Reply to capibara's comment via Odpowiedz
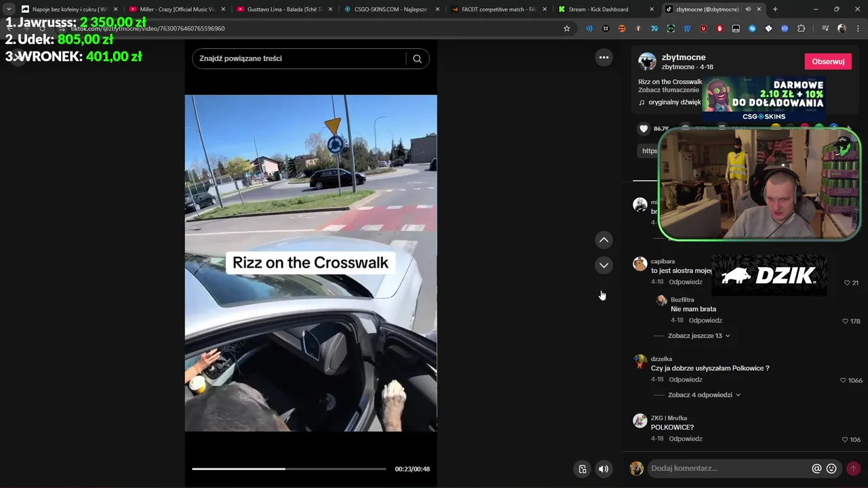Screen dimensions: 868x488 [686, 282]
